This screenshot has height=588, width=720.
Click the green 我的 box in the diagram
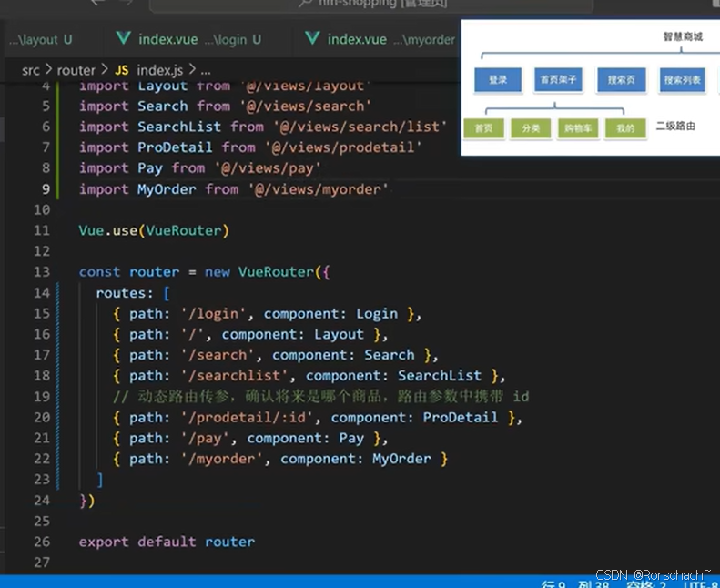(625, 128)
